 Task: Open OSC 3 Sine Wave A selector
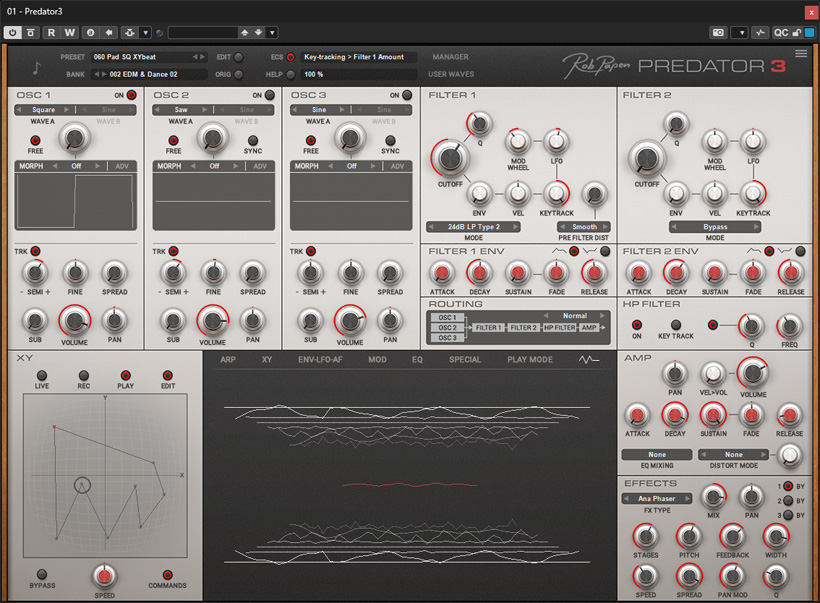click(x=319, y=110)
